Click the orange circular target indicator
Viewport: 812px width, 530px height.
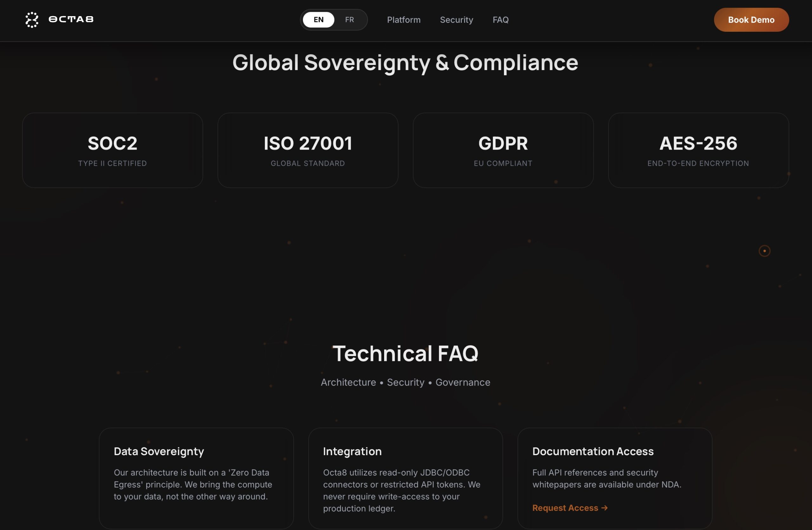[x=764, y=251]
